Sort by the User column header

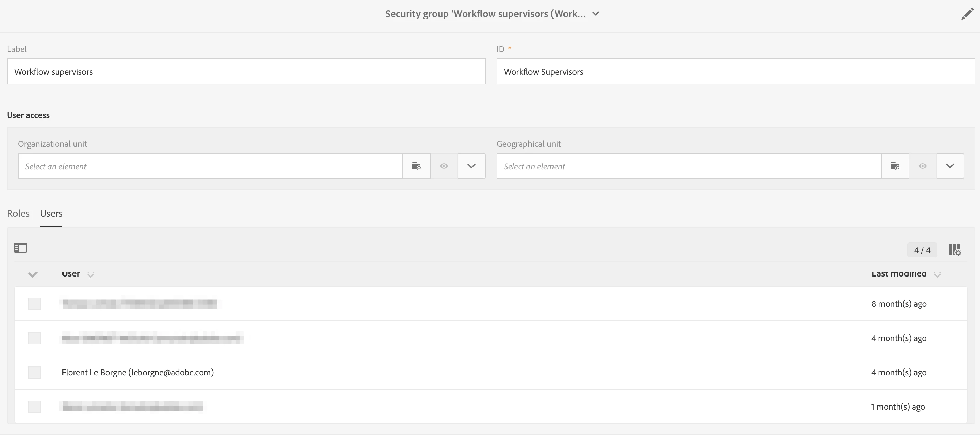tap(71, 274)
